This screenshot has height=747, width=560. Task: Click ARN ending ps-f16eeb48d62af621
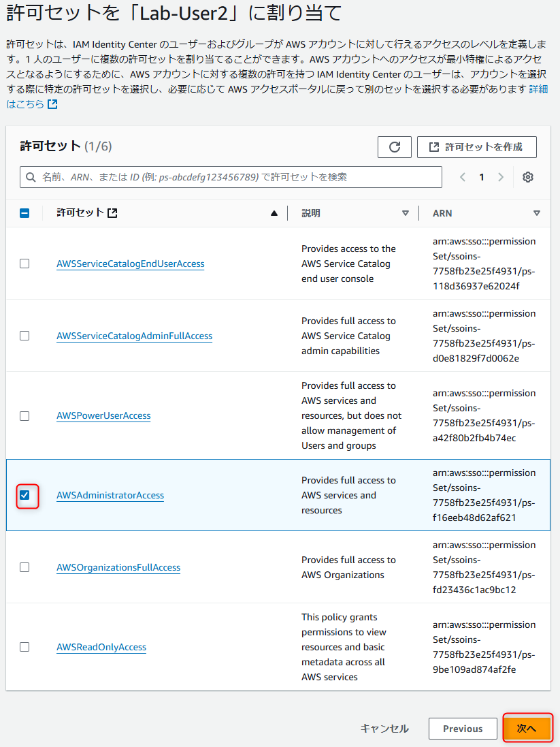pos(484,495)
